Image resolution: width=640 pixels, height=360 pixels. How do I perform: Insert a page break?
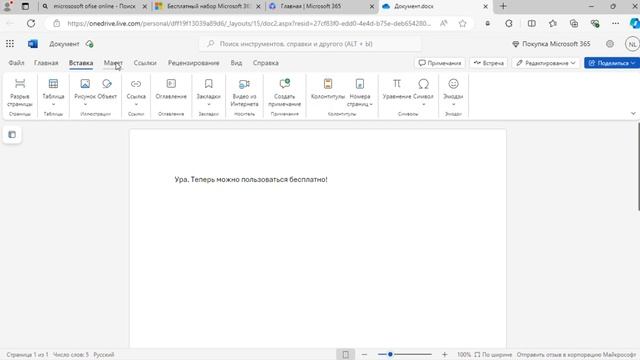tap(20, 93)
